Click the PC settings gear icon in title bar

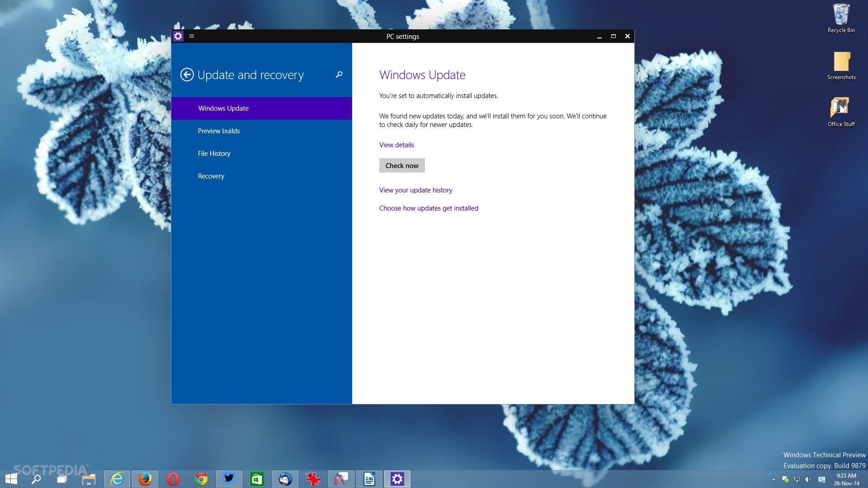click(x=178, y=36)
